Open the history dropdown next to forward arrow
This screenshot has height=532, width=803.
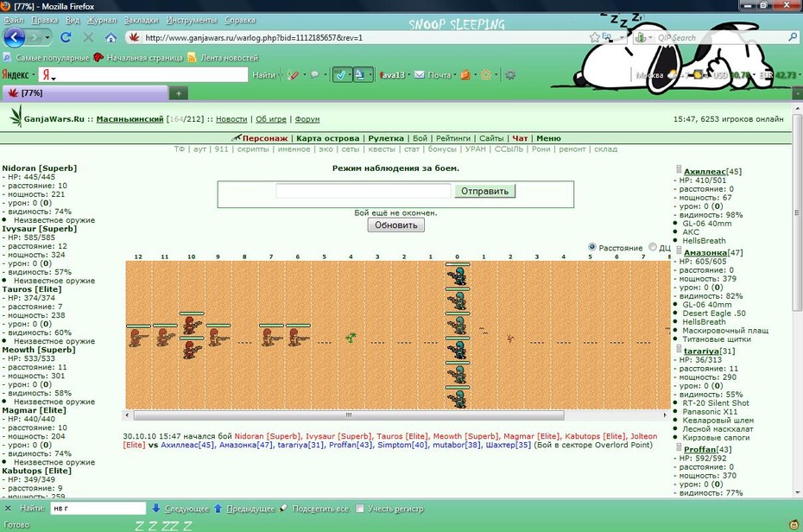[47, 37]
